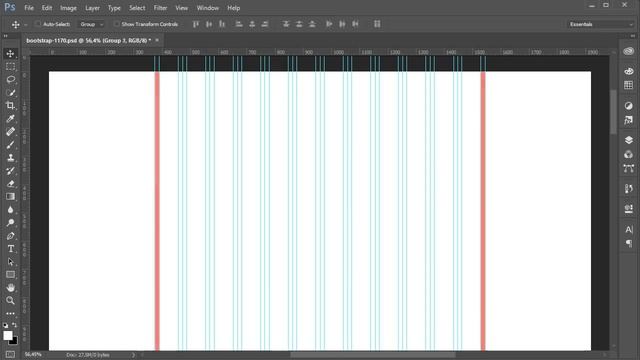Open the Window menu
This screenshot has width=640, height=360.
pos(208,8)
